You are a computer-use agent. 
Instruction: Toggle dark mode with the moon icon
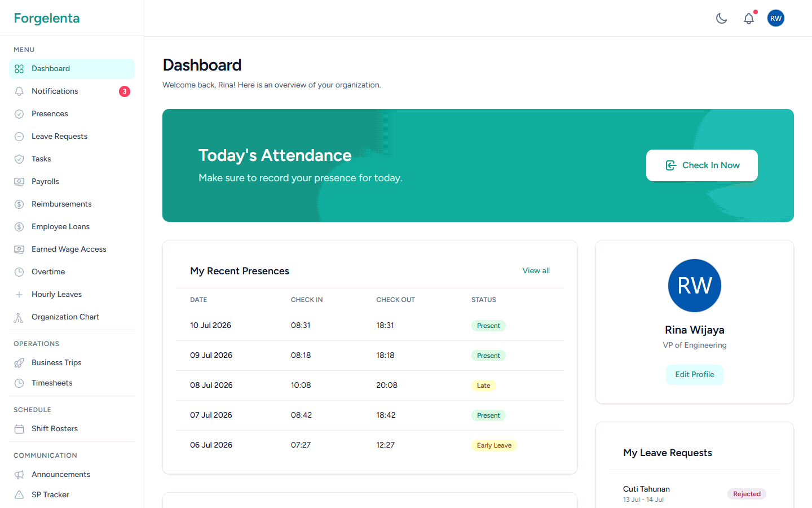click(x=722, y=18)
